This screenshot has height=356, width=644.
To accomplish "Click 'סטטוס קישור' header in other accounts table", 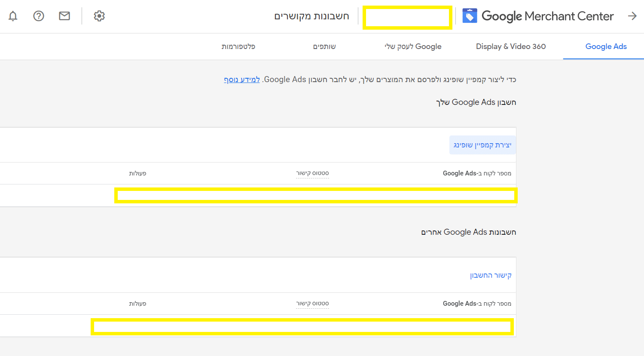I will click(312, 304).
